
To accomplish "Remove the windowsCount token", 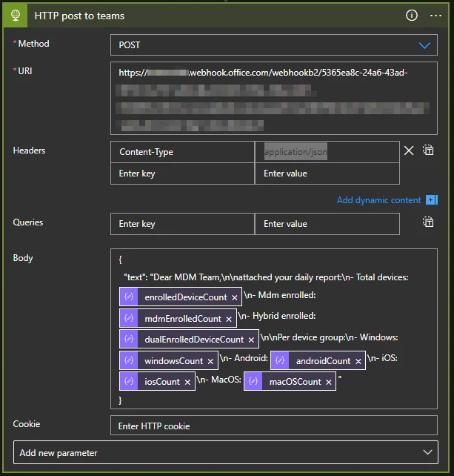I will pyautogui.click(x=210, y=362).
